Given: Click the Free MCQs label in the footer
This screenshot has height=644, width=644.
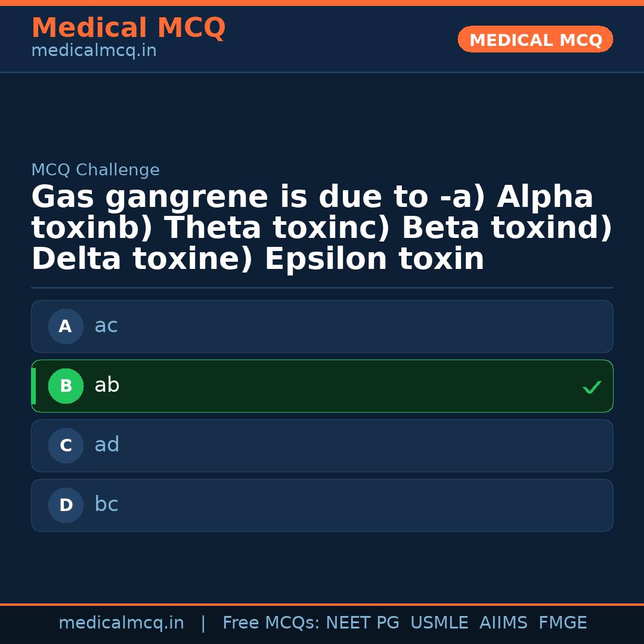Looking at the screenshot, I should (271, 623).
